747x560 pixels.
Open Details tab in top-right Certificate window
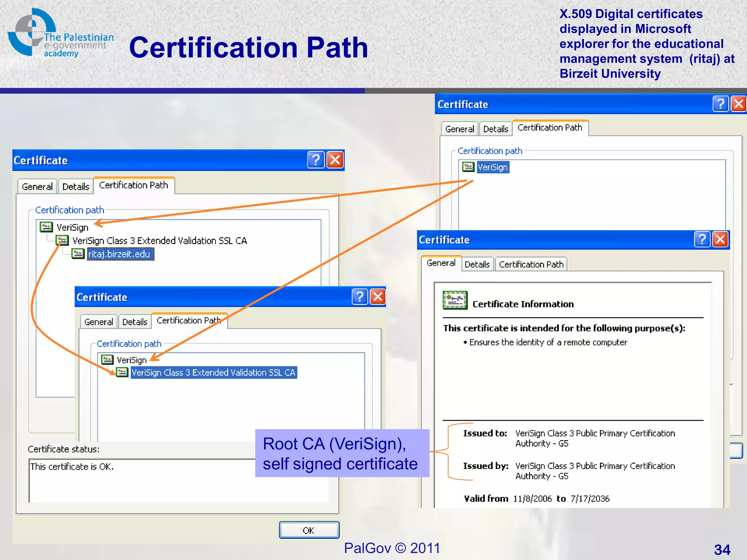[x=496, y=129]
